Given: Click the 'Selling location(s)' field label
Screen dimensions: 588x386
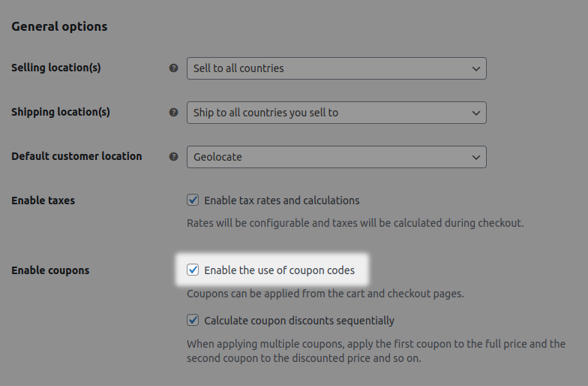Looking at the screenshot, I should (x=55, y=68).
